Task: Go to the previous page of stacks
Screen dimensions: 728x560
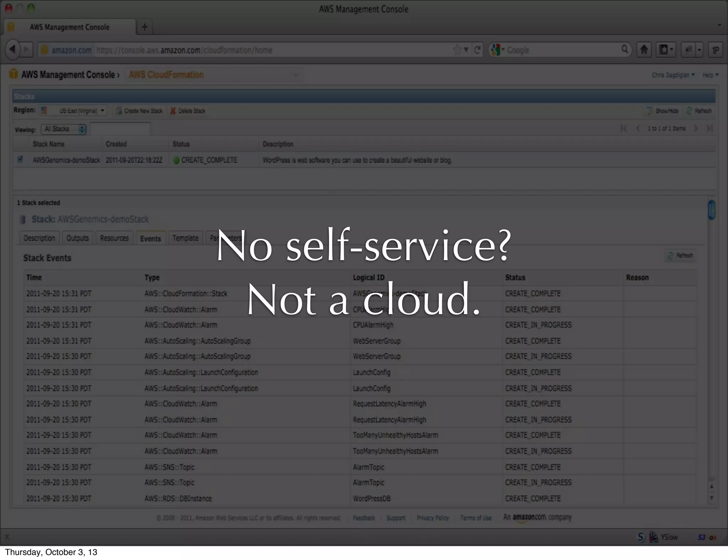Action: coord(638,128)
